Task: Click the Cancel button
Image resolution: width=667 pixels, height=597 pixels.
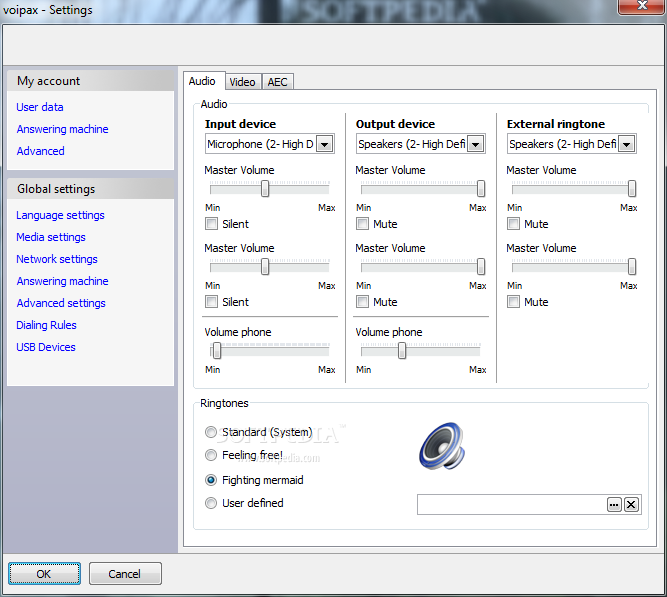Action: [125, 574]
